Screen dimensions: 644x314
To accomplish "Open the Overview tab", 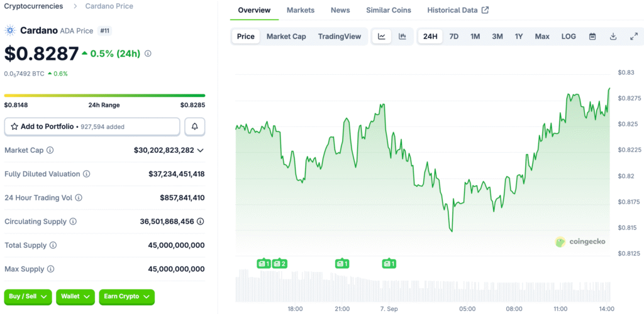I will (254, 10).
